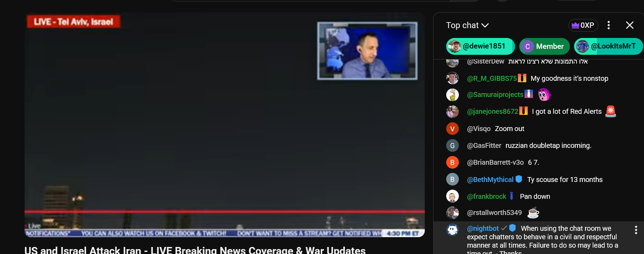This screenshot has height=254, width=644.
Task: Click the member badge beside @R_M_GIBBS75
Action: pyautogui.click(x=522, y=78)
